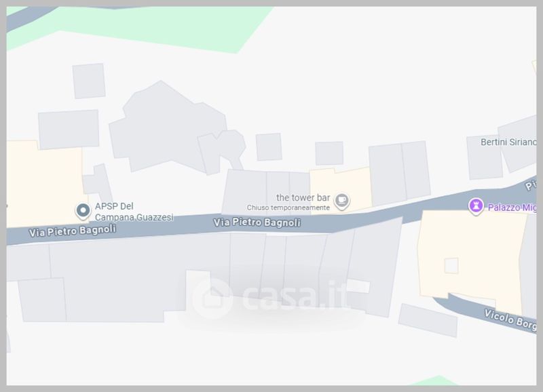Select the Vicolo Borg street label
The width and height of the screenshot is (543, 392).
click(510, 319)
